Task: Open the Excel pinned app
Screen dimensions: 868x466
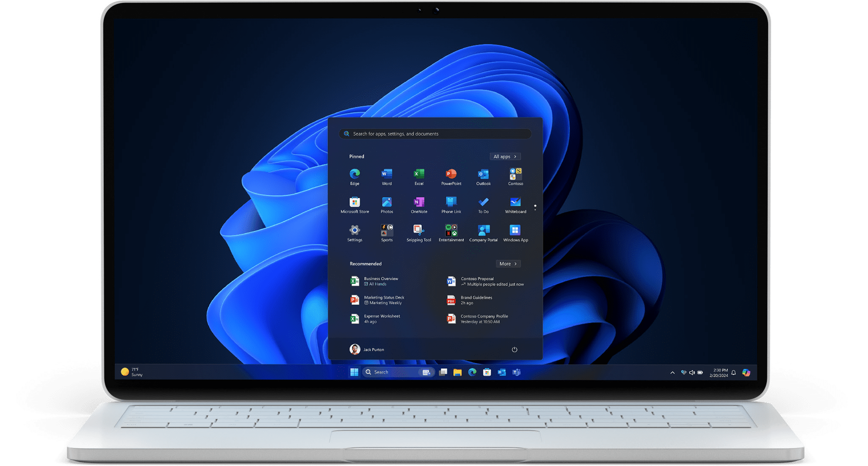Action: (x=419, y=177)
